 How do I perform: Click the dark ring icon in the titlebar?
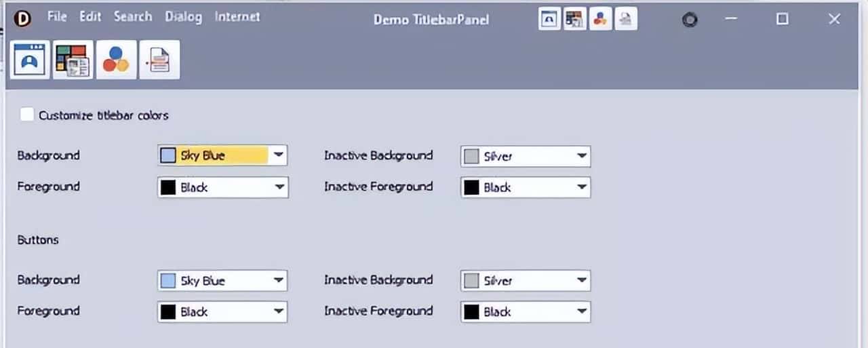pos(690,20)
